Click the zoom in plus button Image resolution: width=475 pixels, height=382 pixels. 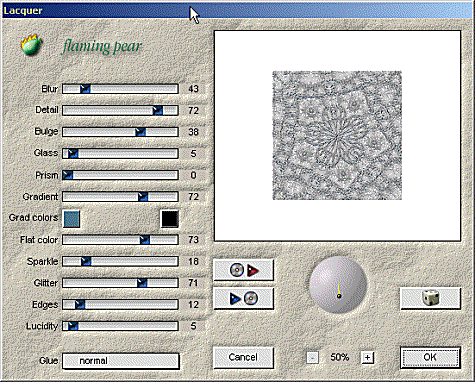(367, 358)
